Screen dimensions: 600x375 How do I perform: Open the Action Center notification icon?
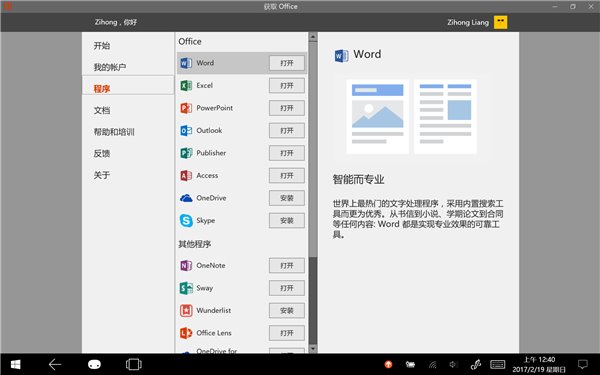pos(583,365)
